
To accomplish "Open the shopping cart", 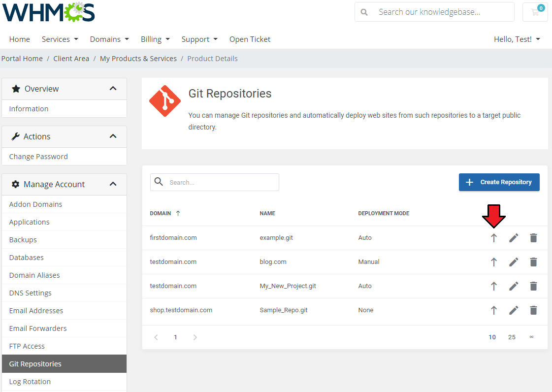I will 535,12.
